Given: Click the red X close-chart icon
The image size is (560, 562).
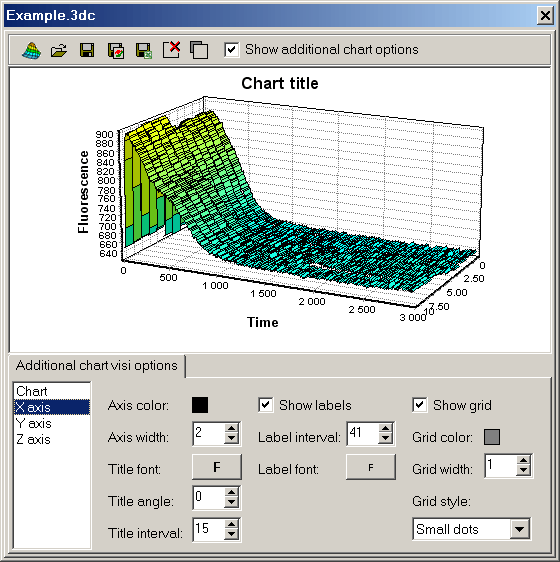Looking at the screenshot, I should (x=171, y=49).
